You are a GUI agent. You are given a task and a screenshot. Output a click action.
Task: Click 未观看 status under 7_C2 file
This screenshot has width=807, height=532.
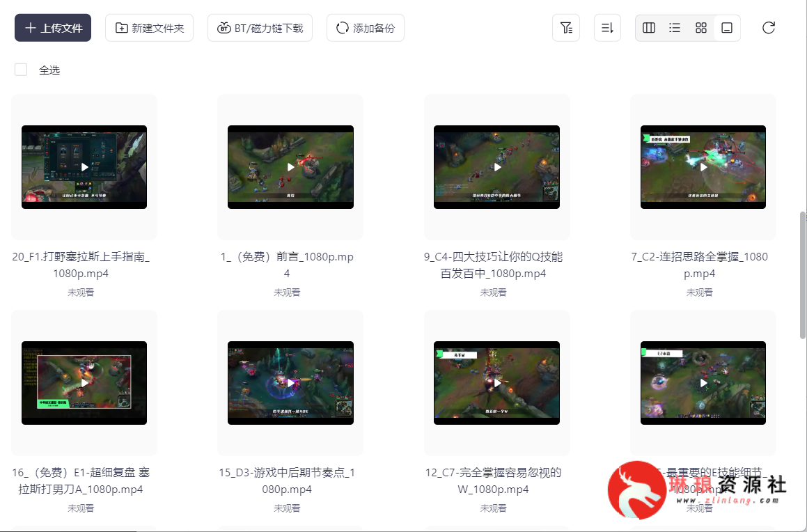click(x=700, y=292)
